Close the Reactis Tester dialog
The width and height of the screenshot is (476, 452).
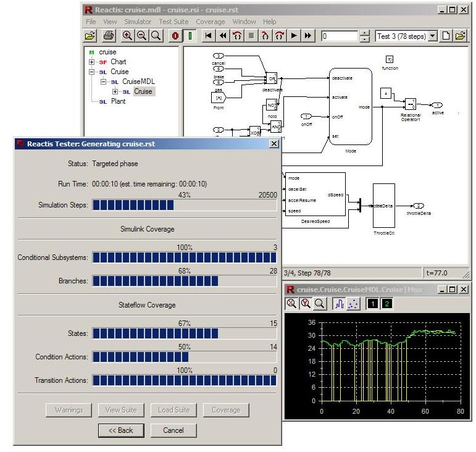click(274, 144)
